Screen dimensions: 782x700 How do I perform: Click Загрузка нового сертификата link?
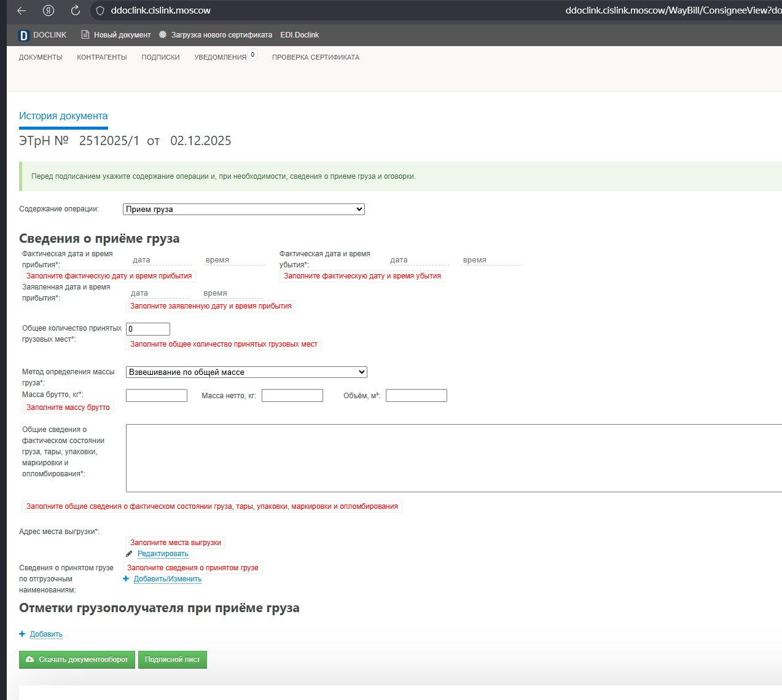[222, 35]
